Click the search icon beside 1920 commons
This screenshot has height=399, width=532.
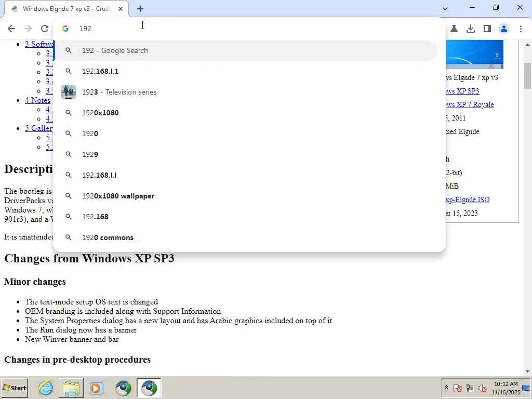point(69,237)
